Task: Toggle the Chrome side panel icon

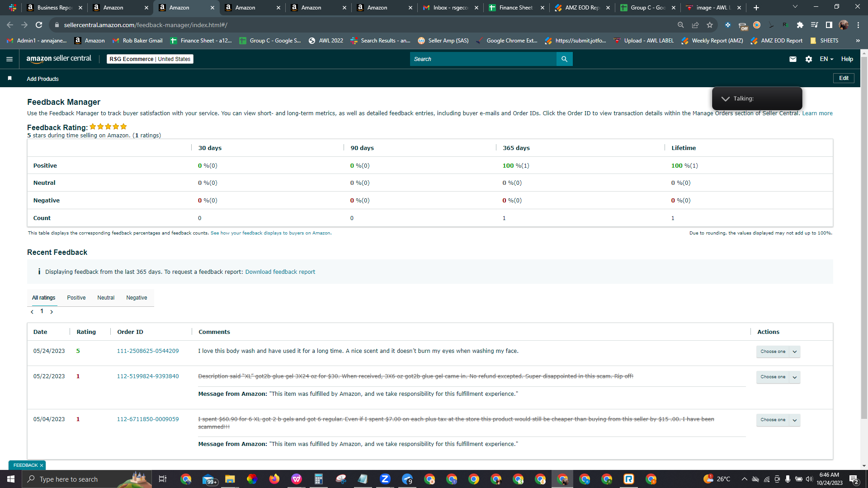Action: [x=829, y=25]
